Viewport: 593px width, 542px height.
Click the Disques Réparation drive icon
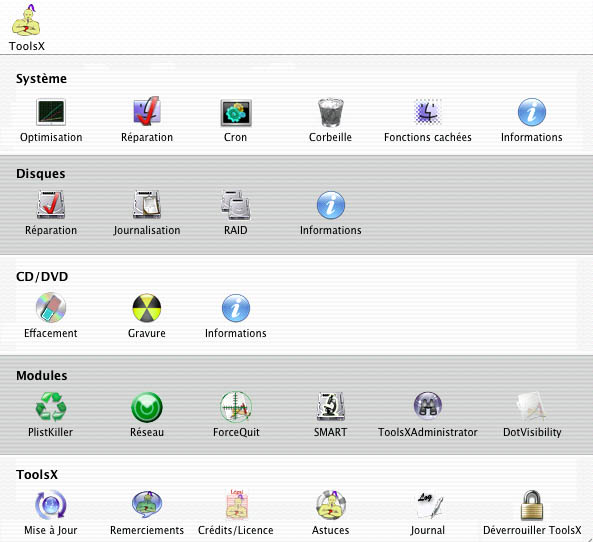click(51, 205)
